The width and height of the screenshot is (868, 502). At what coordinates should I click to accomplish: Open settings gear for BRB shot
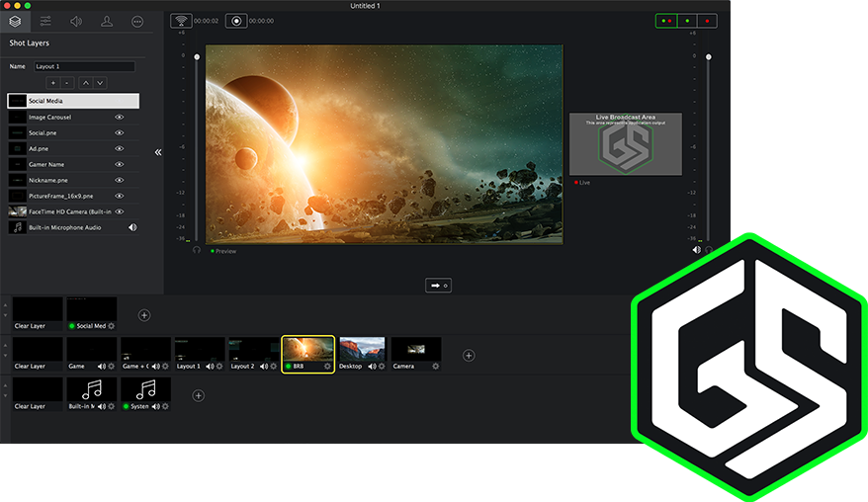327,367
